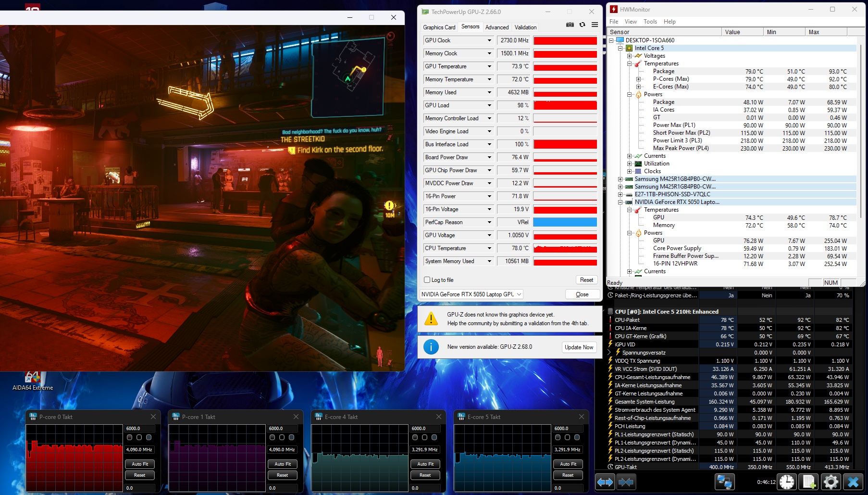Enable the Log to file checkbox

click(x=427, y=280)
